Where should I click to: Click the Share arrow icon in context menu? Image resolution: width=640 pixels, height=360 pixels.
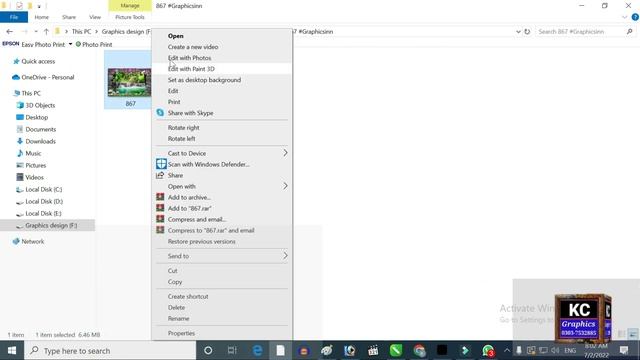[x=160, y=175]
